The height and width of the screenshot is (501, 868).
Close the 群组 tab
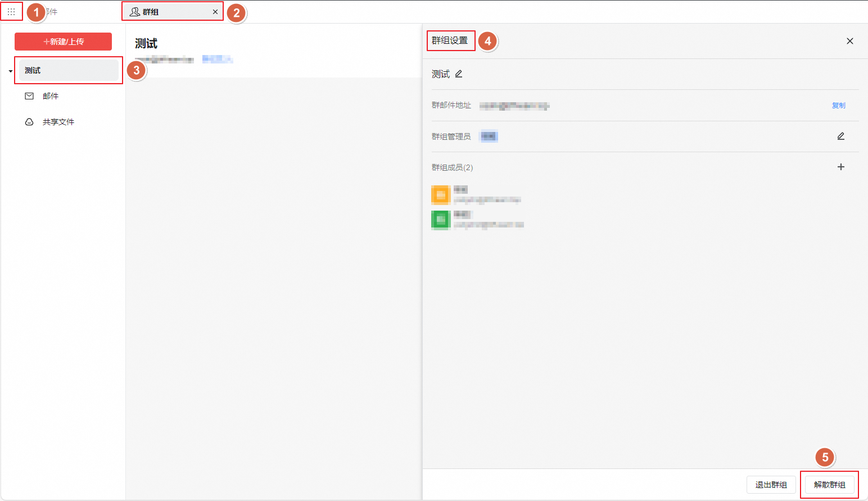215,12
